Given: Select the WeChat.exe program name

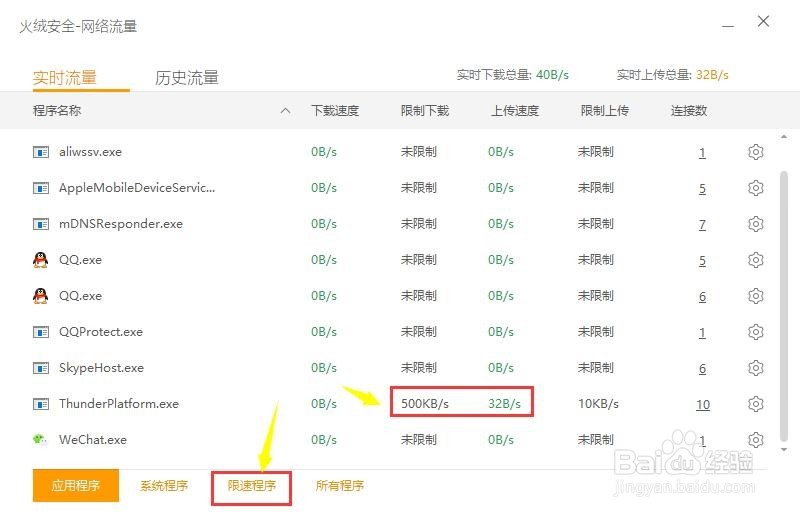Looking at the screenshot, I should 92,439.
